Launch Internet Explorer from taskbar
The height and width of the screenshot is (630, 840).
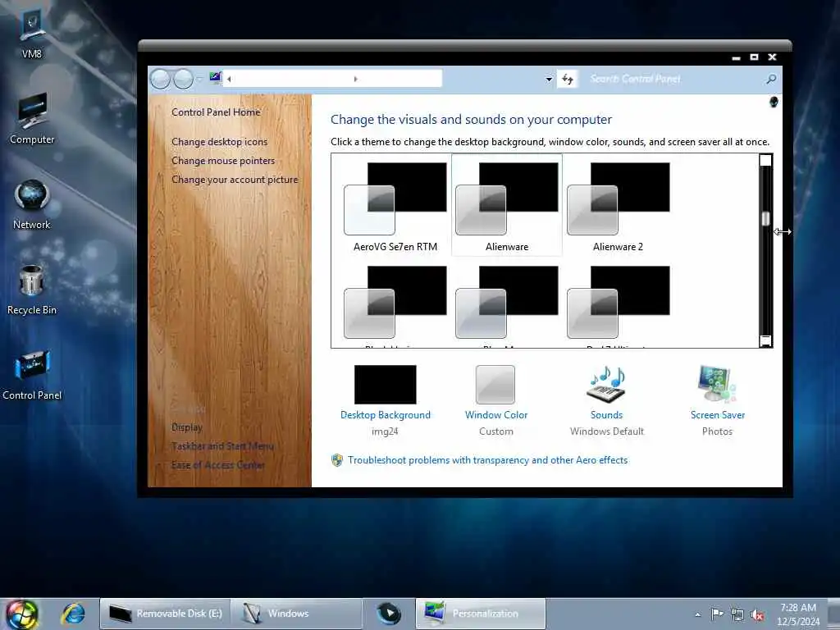pyautogui.click(x=73, y=614)
